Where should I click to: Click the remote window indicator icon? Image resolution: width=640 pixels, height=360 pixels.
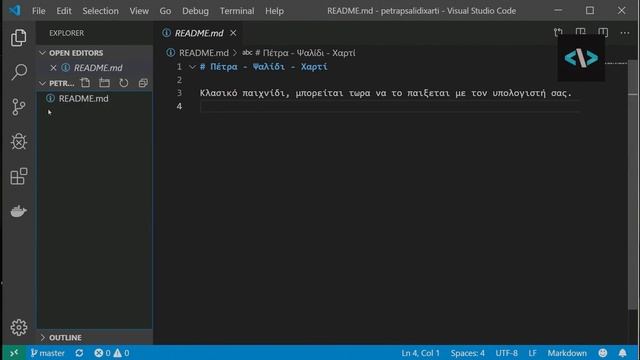tap(14, 353)
